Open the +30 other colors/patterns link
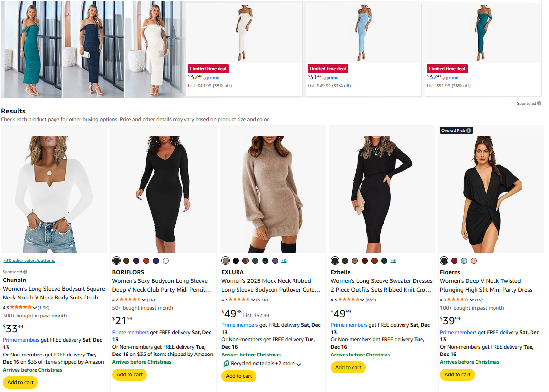Image resolution: width=549 pixels, height=392 pixels. (x=29, y=261)
